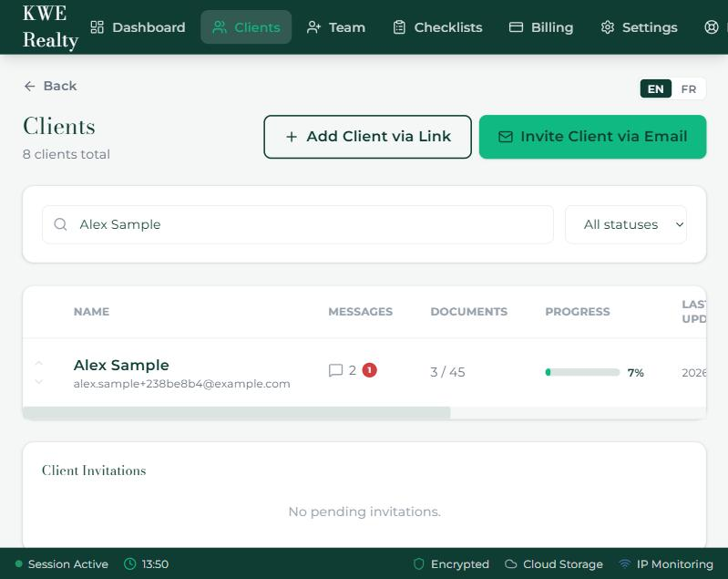Viewport: 728px width, 579px height.
Task: Open the messages chat bubble icon
Action: (x=335, y=370)
